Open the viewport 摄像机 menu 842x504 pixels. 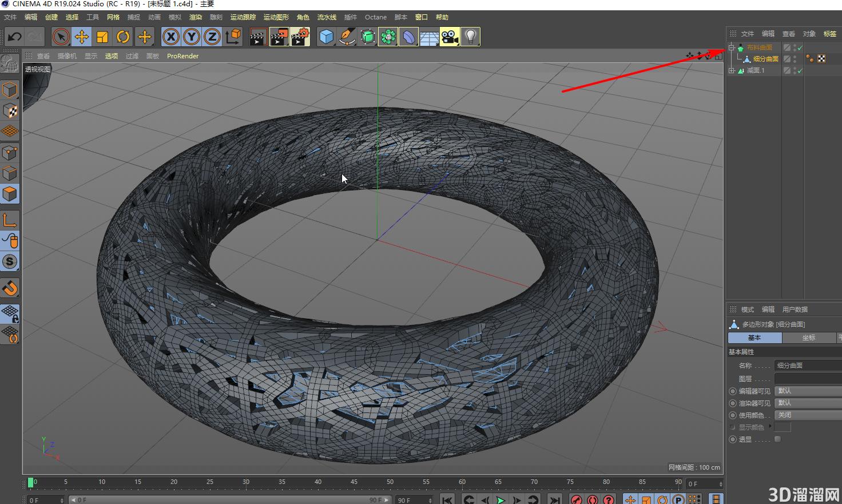pyautogui.click(x=67, y=56)
